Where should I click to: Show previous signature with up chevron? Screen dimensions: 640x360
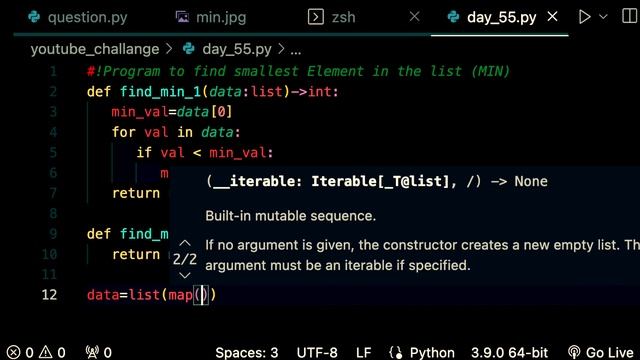pyautogui.click(x=185, y=243)
